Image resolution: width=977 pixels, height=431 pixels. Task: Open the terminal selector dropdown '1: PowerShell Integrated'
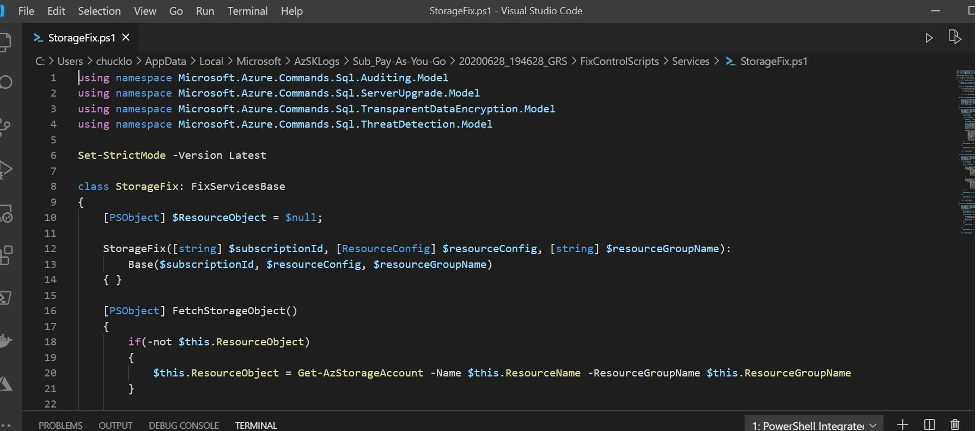point(814,425)
